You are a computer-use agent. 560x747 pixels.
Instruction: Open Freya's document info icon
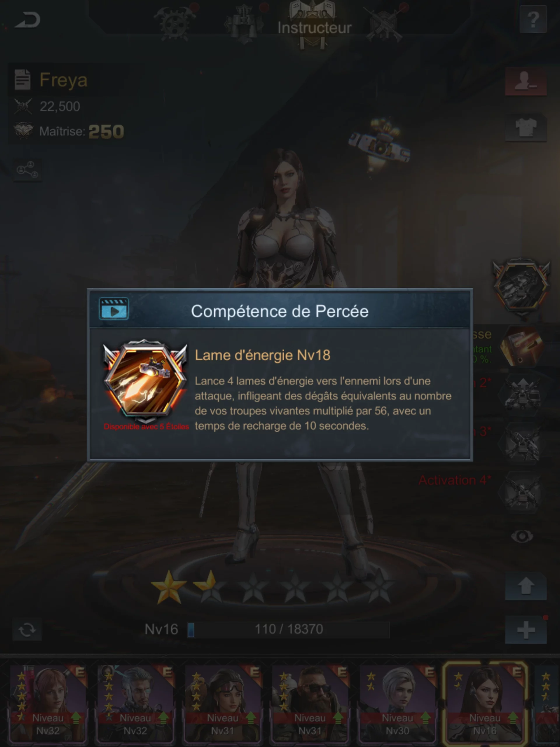(23, 80)
